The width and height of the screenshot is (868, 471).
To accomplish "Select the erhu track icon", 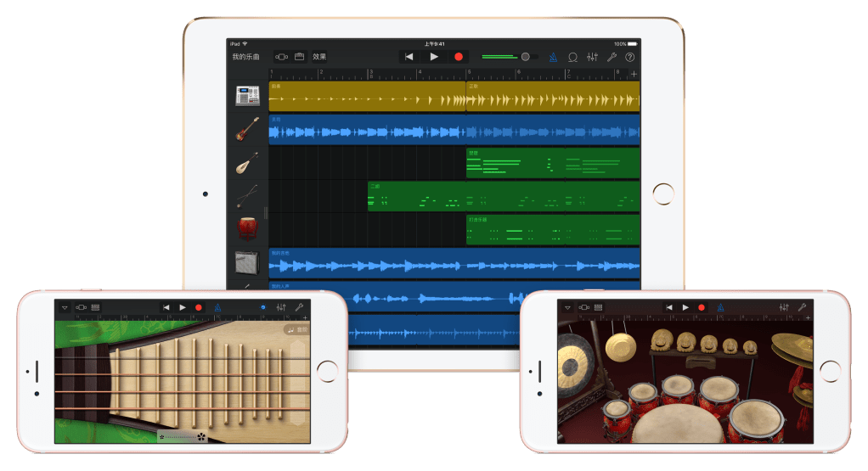I will 247,196.
